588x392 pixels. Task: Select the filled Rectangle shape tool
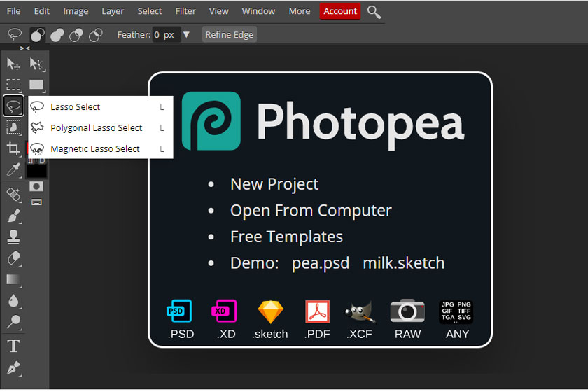coord(36,85)
